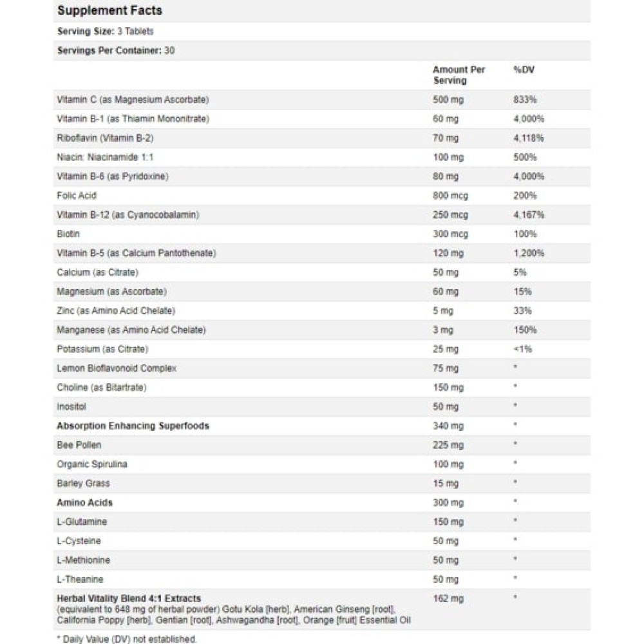
Task: Select the Vitamin C row label
Action: pos(133,99)
